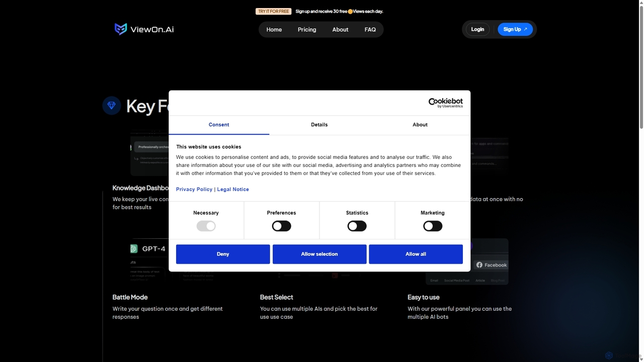
Task: Click the TRY IT FOR FREE badge
Action: pyautogui.click(x=274, y=11)
